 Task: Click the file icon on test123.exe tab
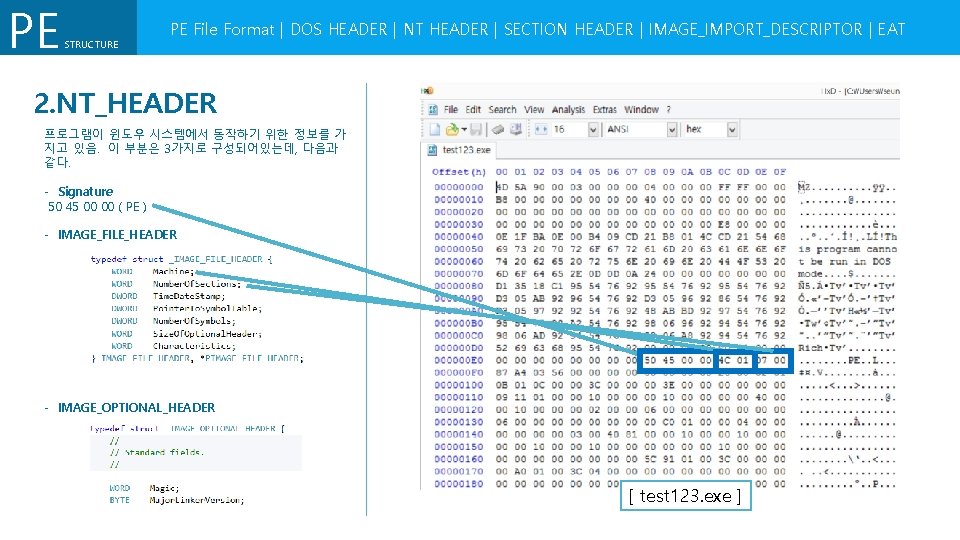(x=432, y=150)
